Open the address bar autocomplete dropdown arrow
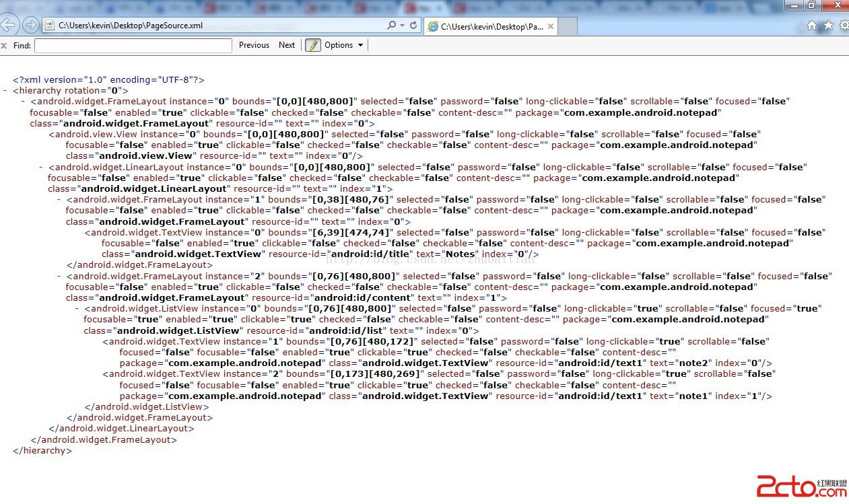The image size is (849, 504). point(403,26)
